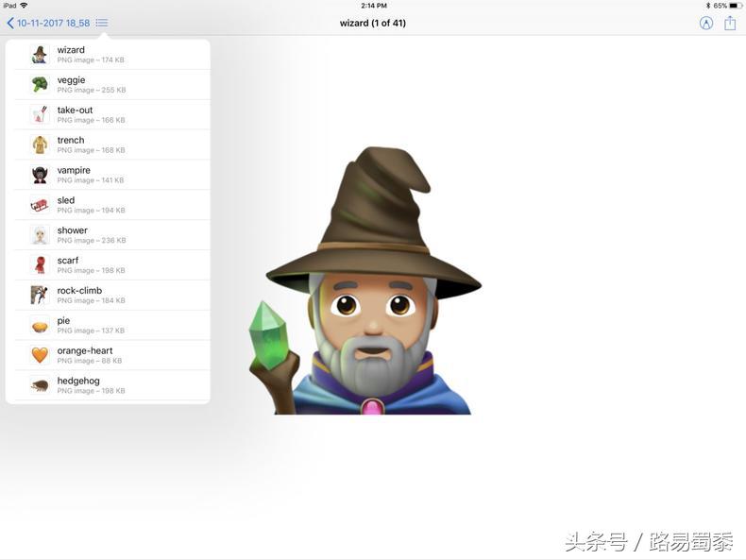Open the veggie broccoli thumbnail

tap(40, 85)
